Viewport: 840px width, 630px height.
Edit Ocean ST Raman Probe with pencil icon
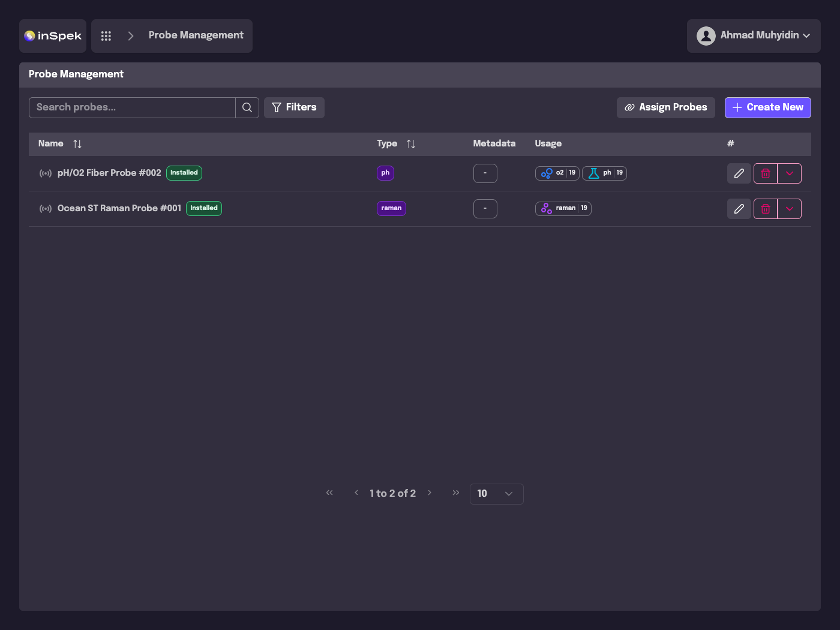739,209
